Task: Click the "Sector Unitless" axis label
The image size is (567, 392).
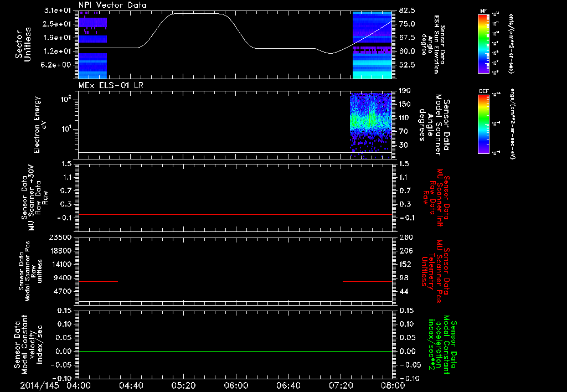Action: [23, 44]
